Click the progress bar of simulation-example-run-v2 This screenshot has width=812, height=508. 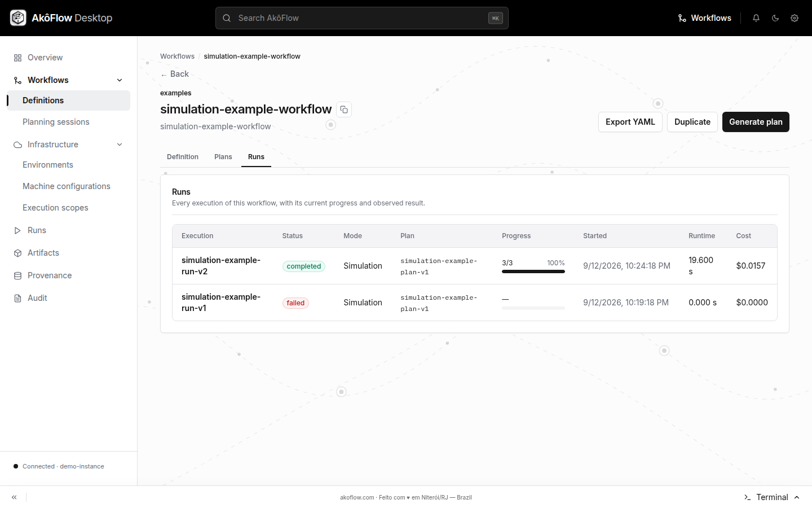[x=533, y=271]
